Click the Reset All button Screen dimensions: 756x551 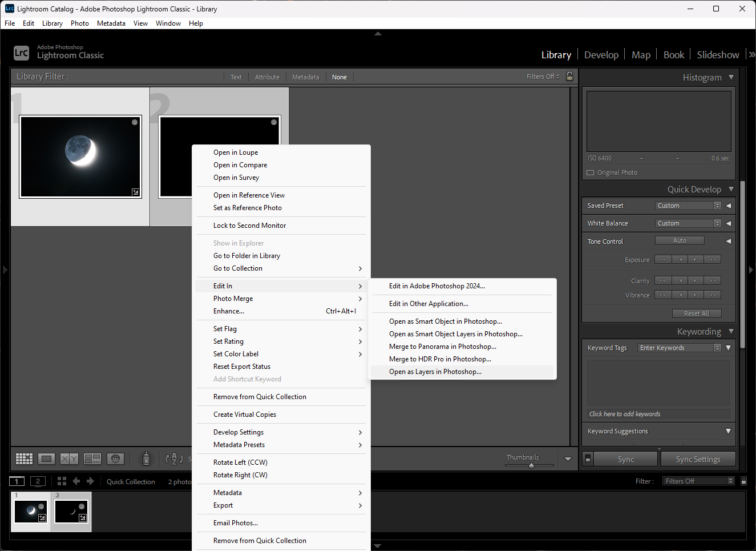696,313
